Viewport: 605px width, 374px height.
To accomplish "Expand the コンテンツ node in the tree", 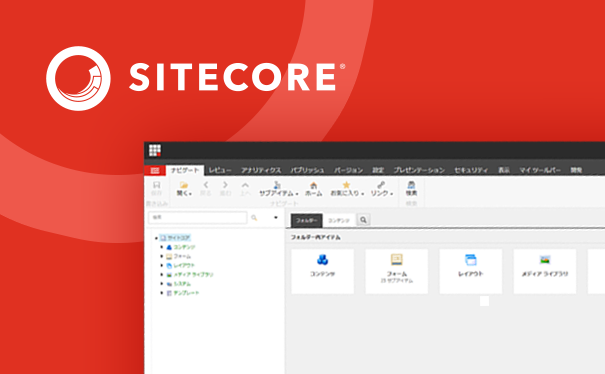I will [x=162, y=247].
